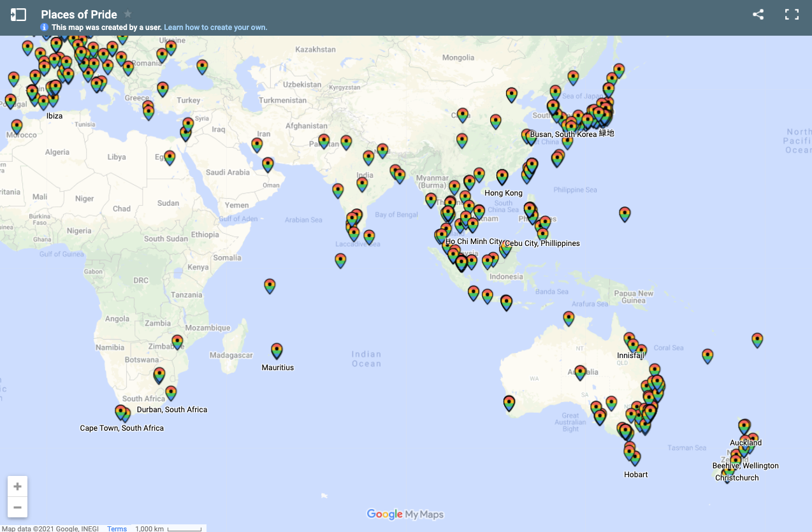Select the Morocco rainbow pin
This screenshot has height=532, width=812.
click(x=17, y=126)
